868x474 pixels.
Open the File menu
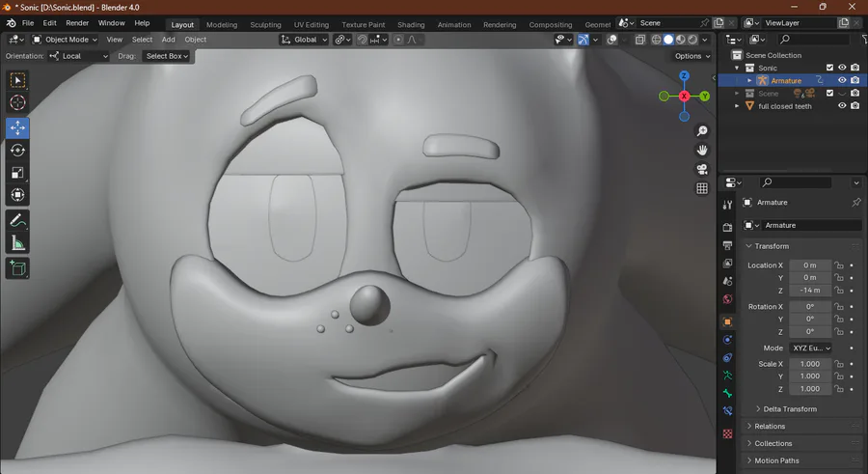28,23
